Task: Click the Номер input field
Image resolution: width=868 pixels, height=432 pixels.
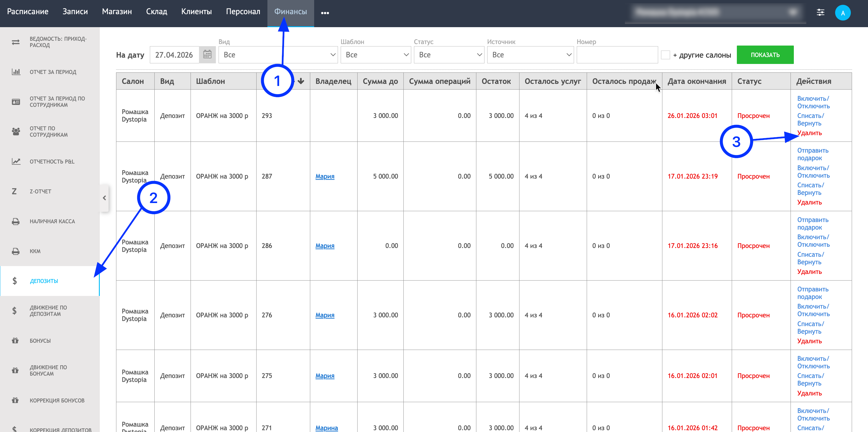Action: [x=617, y=55]
